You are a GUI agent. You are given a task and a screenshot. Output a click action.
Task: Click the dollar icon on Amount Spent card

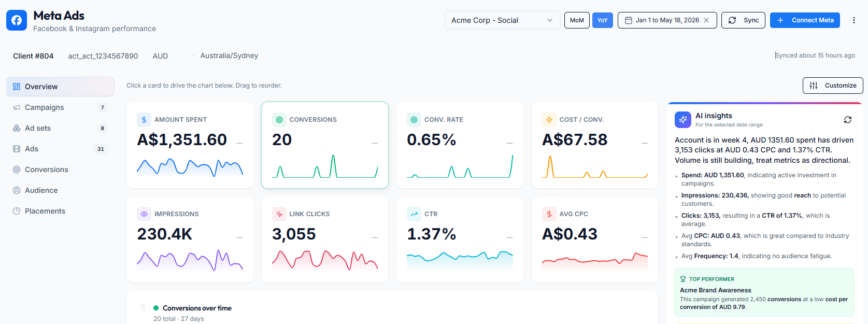tap(144, 120)
